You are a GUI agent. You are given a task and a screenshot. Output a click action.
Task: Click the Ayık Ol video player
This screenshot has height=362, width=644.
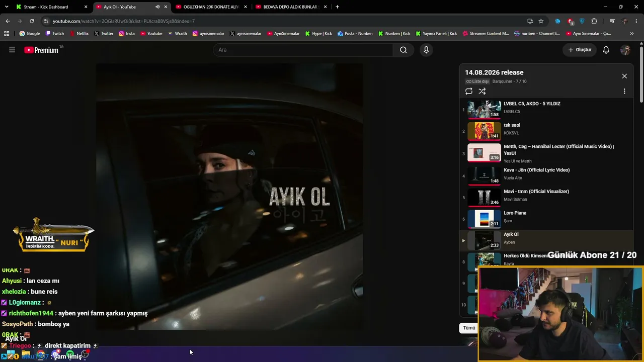[229, 197]
